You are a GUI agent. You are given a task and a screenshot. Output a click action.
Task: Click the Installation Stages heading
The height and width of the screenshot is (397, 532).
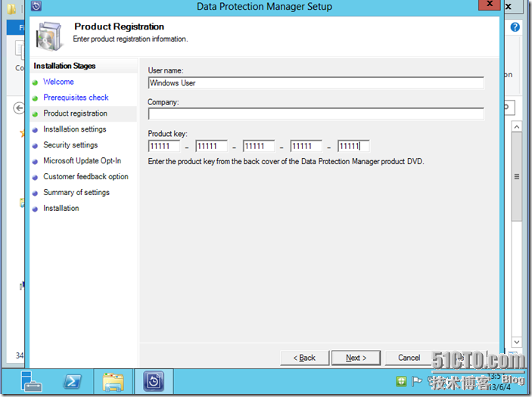(64, 66)
